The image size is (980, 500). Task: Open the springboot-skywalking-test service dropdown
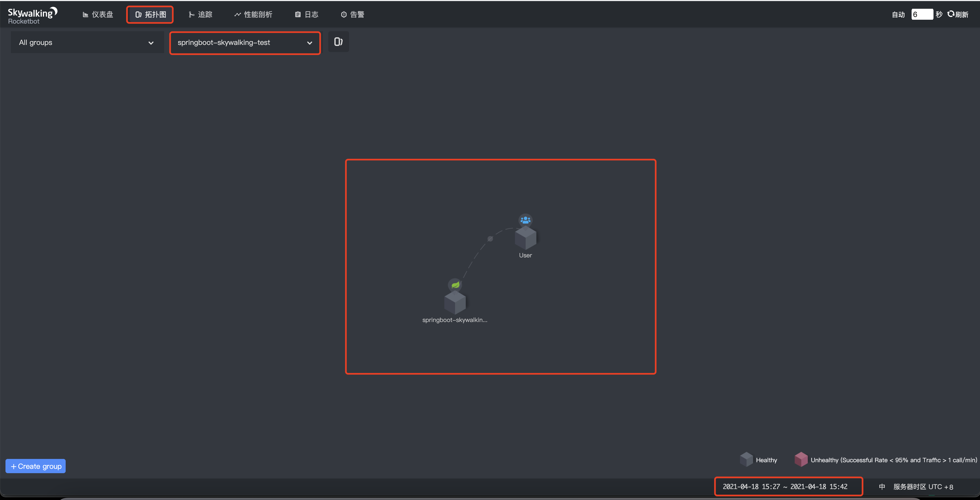point(245,43)
